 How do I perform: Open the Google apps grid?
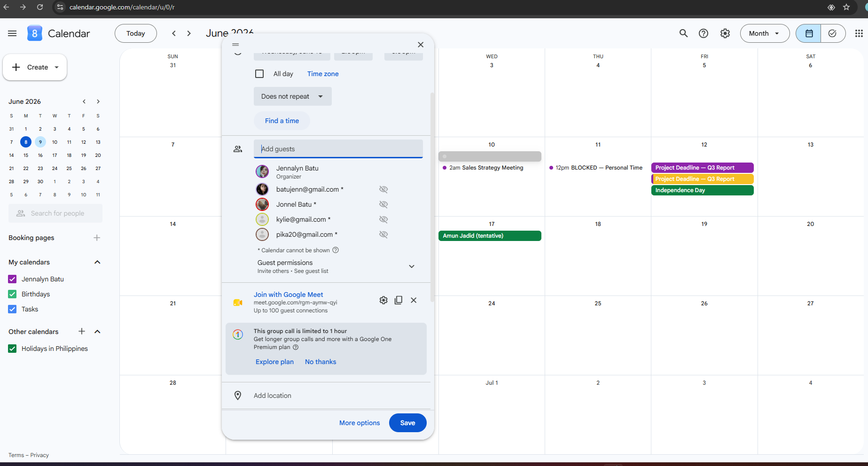tap(859, 33)
